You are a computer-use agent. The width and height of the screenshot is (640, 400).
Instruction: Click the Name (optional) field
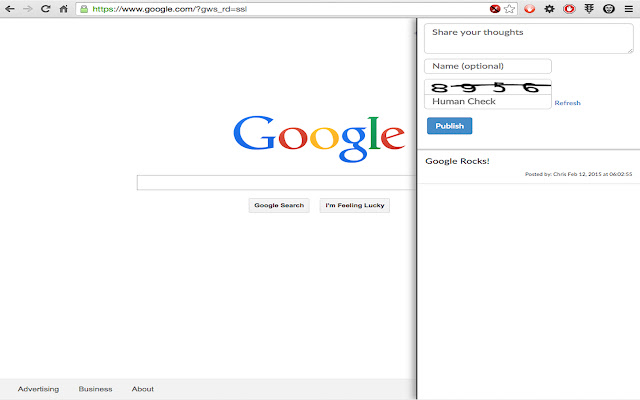pos(488,66)
